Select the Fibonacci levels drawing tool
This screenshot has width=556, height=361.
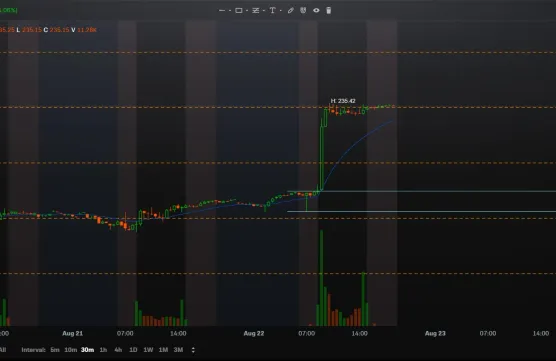click(x=256, y=11)
